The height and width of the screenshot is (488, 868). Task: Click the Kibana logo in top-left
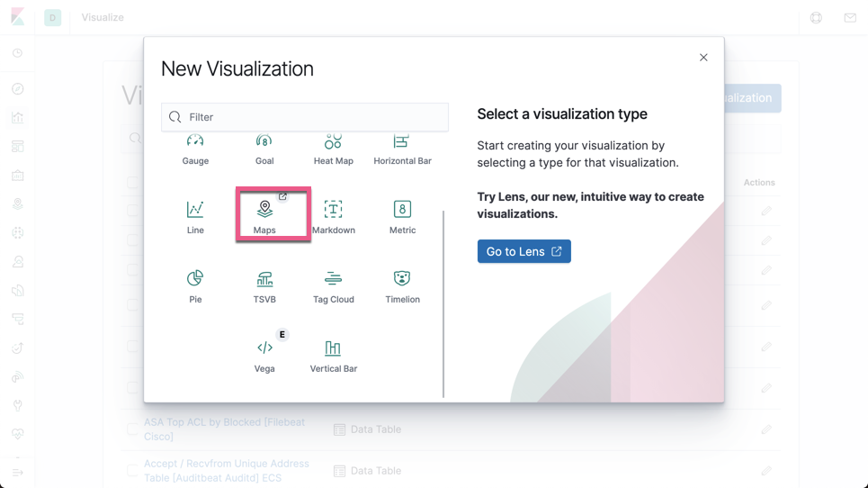click(18, 17)
